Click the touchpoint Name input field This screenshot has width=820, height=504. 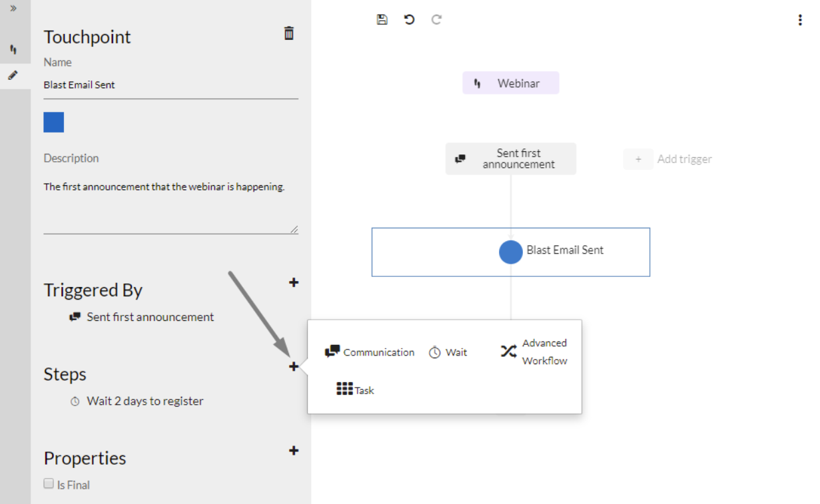(x=171, y=85)
